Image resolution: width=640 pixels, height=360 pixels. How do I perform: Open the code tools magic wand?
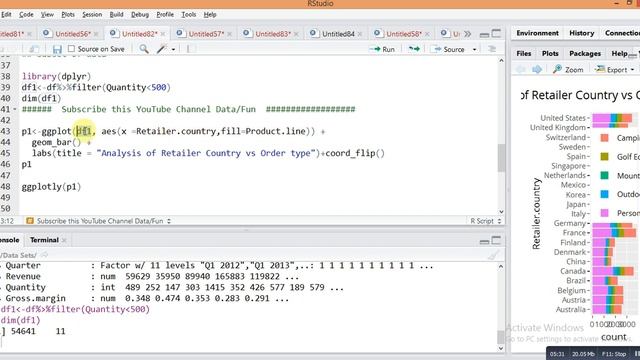coord(162,49)
